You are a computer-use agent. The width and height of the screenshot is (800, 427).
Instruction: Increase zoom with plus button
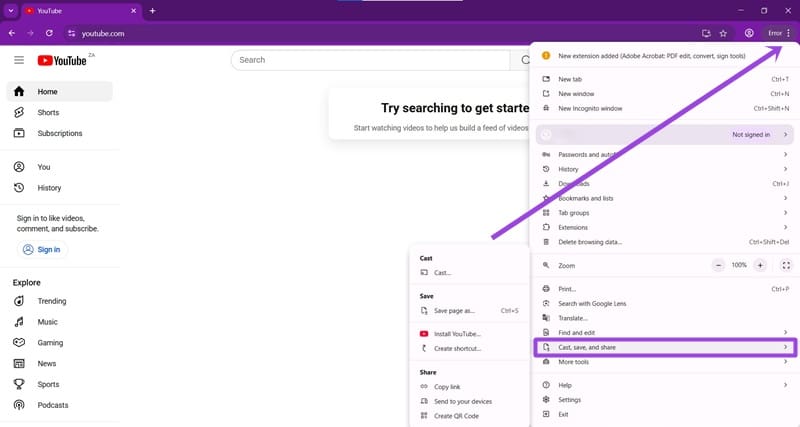pyautogui.click(x=760, y=265)
